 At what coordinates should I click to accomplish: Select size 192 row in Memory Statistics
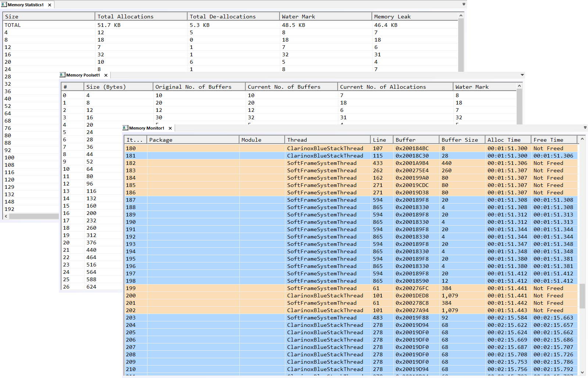pos(31,209)
